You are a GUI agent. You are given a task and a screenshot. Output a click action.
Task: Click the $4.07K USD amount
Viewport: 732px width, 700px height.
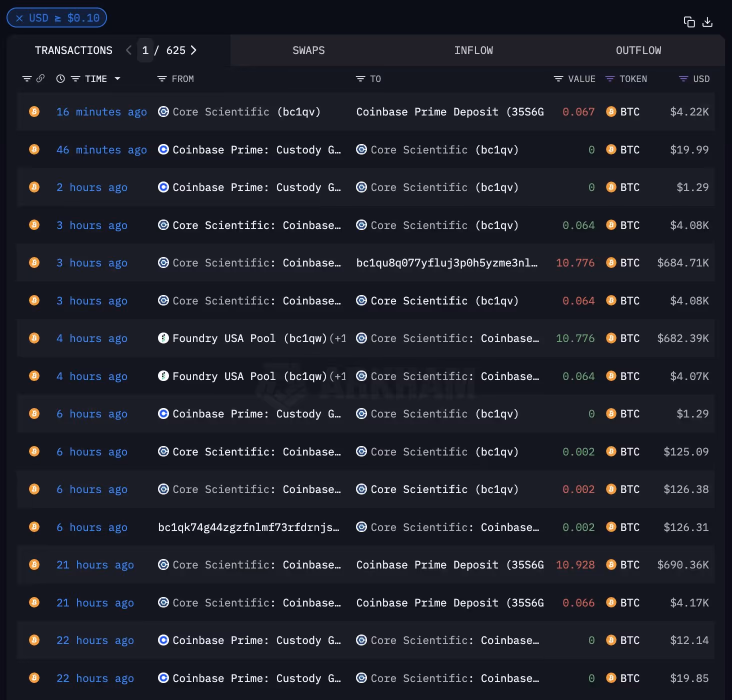pyautogui.click(x=689, y=376)
